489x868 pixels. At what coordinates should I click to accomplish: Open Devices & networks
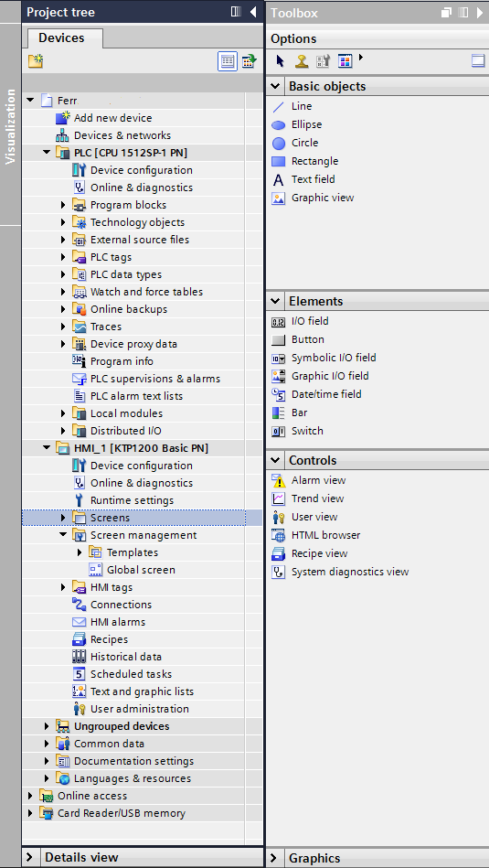coord(122,135)
